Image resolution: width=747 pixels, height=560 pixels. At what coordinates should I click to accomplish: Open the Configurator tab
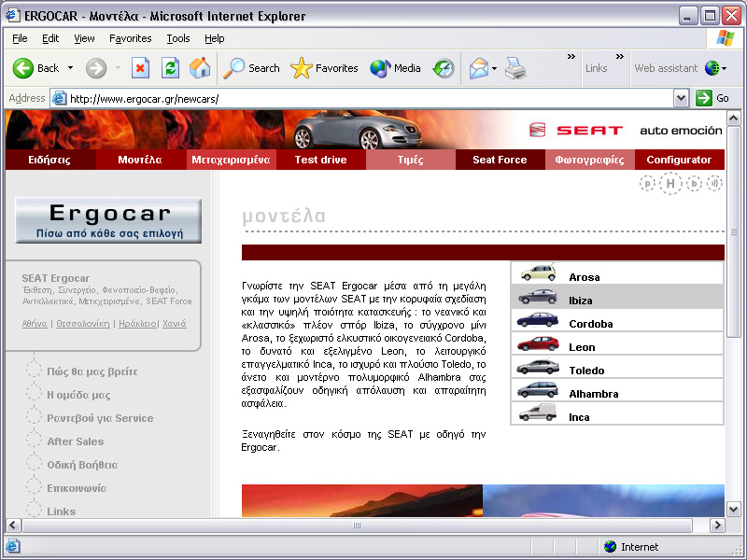coord(680,160)
